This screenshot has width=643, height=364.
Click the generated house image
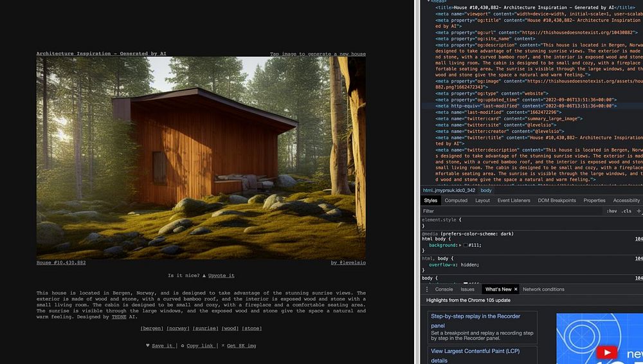click(201, 158)
